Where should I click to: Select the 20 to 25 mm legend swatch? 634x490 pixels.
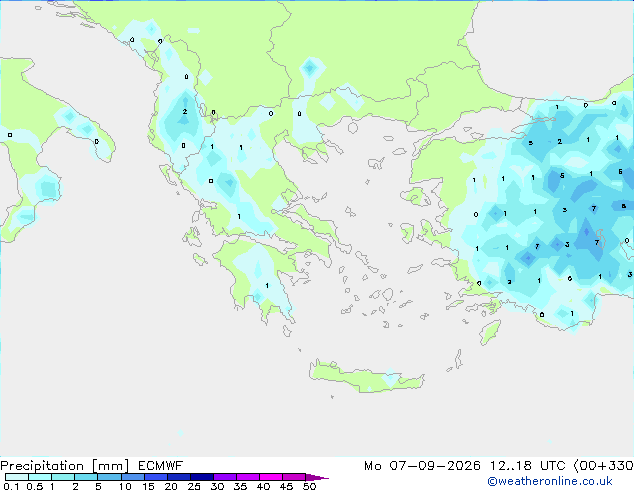click(179, 477)
